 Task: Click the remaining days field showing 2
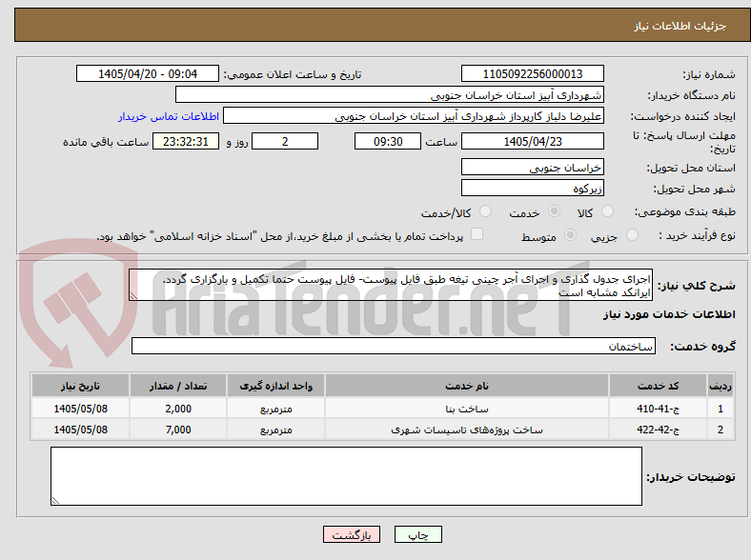pyautogui.click(x=285, y=141)
